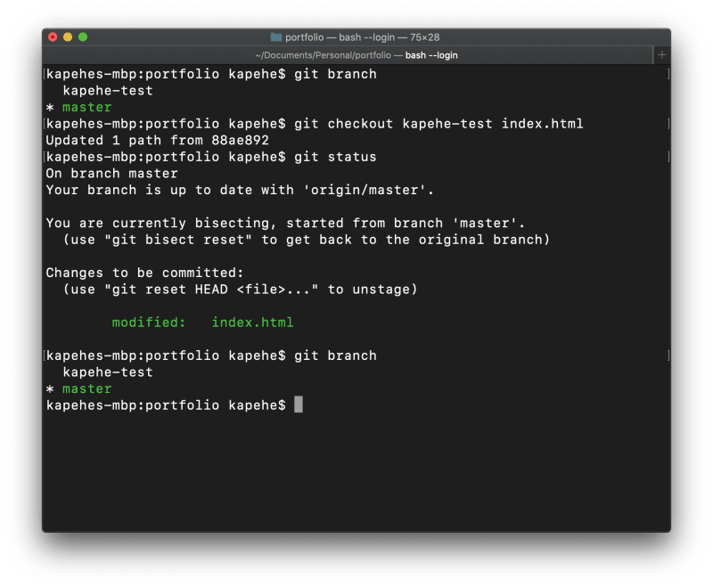Click the folder proxy icon in title bar
713x588 pixels.
point(275,37)
